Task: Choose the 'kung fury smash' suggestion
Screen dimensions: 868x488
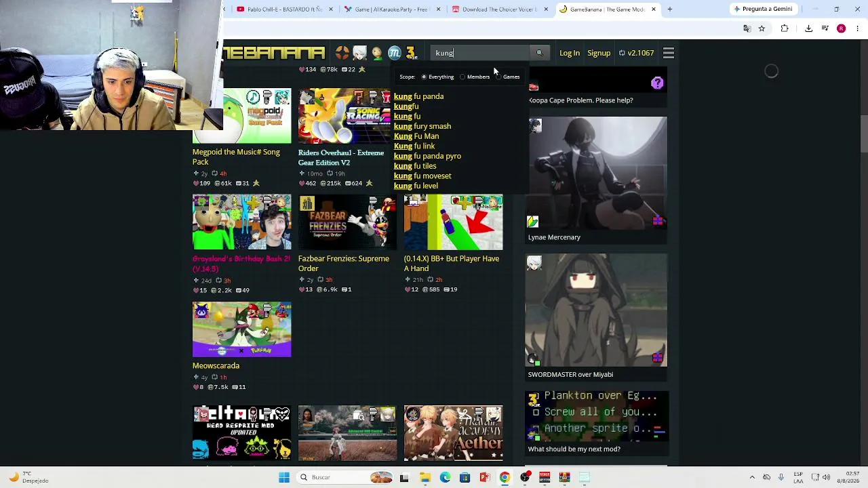Action: point(422,126)
